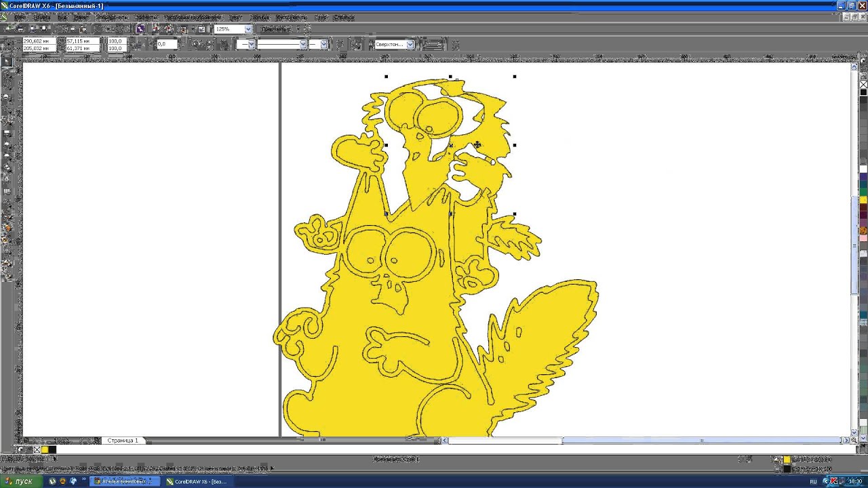Open the Правка menu
The height and width of the screenshot is (488, 868).
pyautogui.click(x=41, y=18)
